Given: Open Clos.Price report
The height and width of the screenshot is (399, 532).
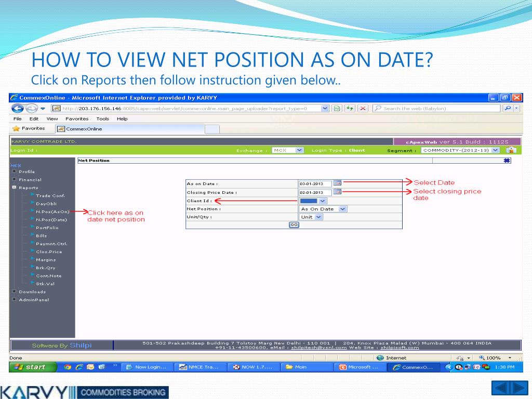Looking at the screenshot, I should tap(49, 252).
